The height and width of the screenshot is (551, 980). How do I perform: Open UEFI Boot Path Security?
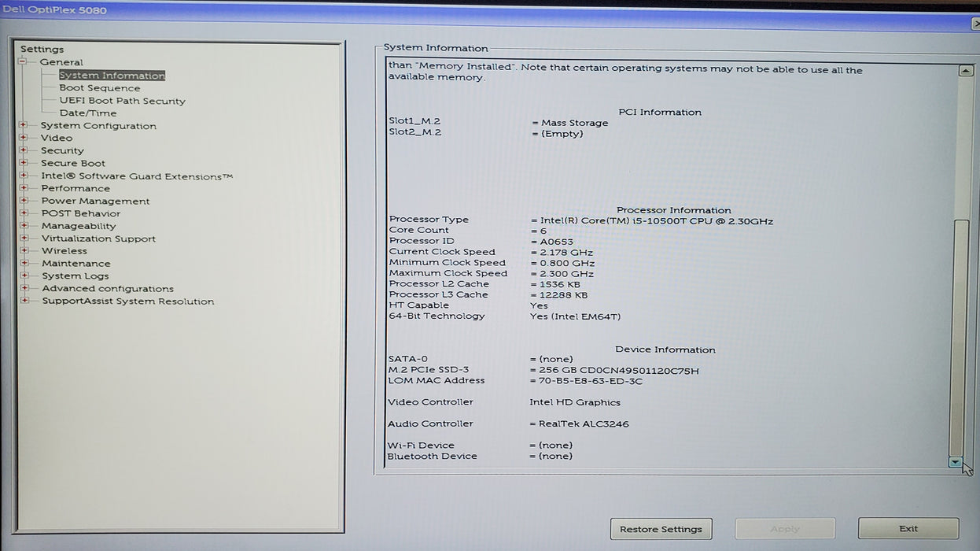(x=123, y=101)
